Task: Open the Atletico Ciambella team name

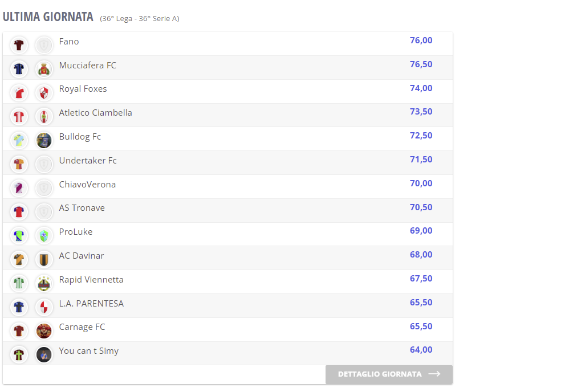Action: 95,113
